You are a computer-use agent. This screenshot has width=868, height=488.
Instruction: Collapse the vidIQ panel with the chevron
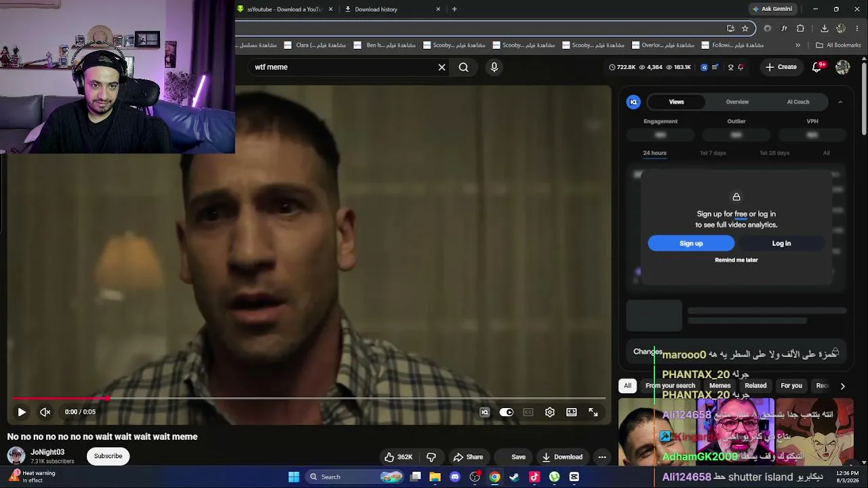[x=840, y=102]
